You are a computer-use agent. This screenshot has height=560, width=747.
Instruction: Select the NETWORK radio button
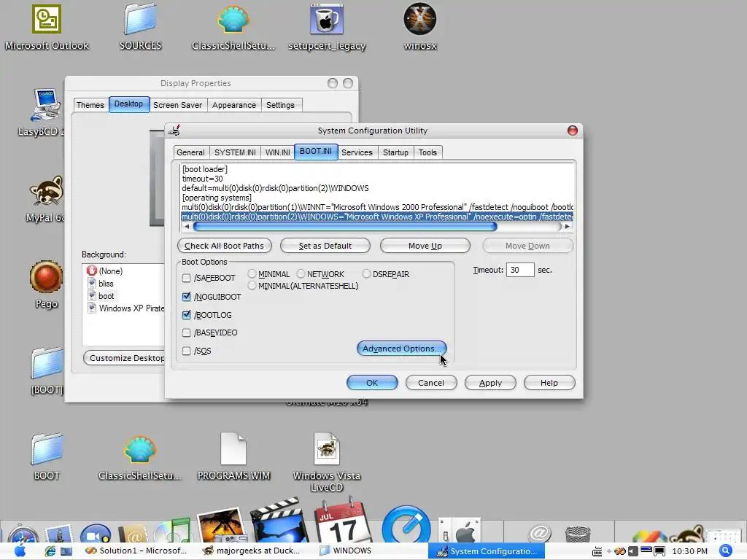(301, 273)
